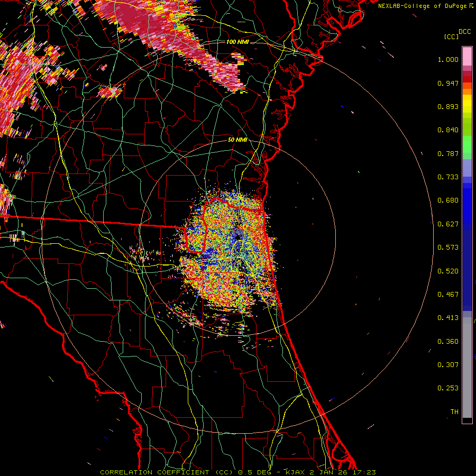Select the 0.360 scale value
The width and height of the screenshot is (476, 476).
tap(448, 342)
